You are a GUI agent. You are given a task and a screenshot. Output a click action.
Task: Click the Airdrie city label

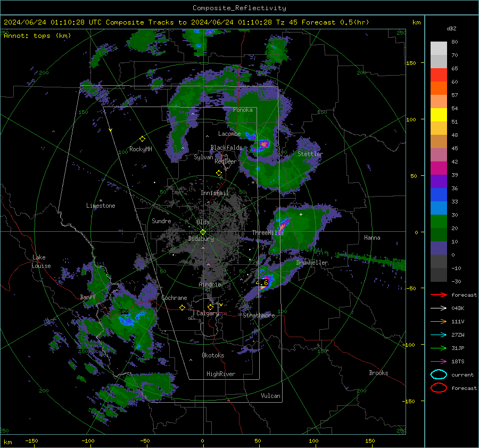tap(210, 284)
